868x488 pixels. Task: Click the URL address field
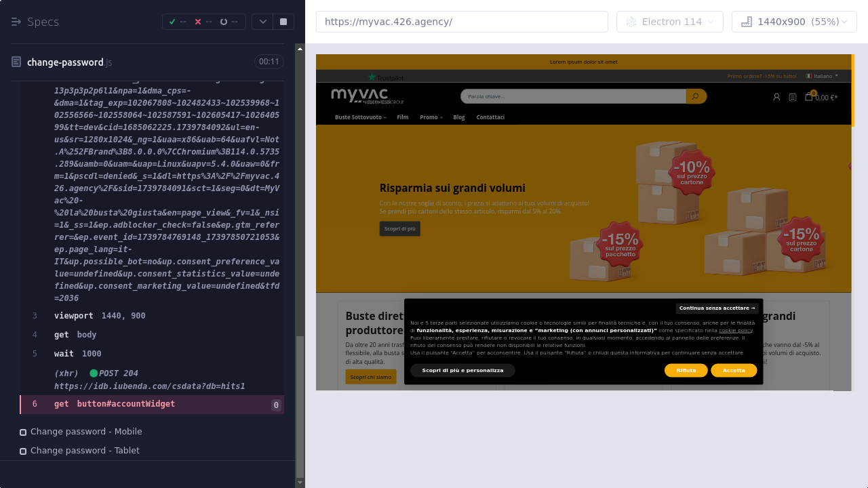(462, 22)
